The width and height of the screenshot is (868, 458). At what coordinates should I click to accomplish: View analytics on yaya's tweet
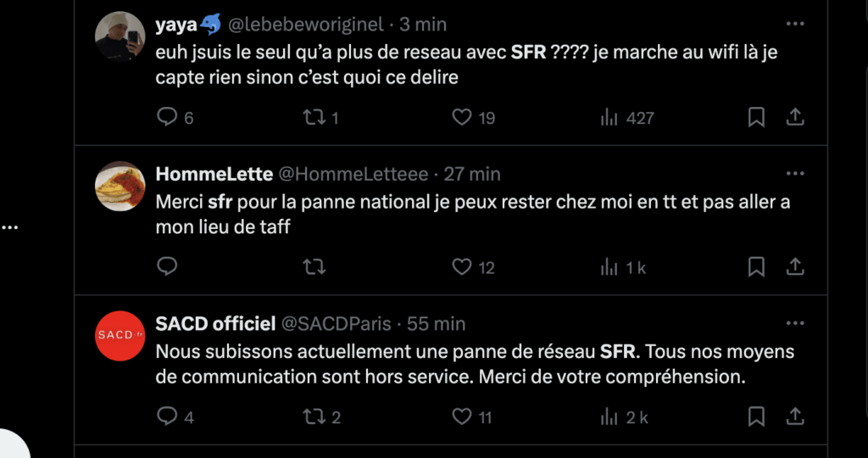609,118
